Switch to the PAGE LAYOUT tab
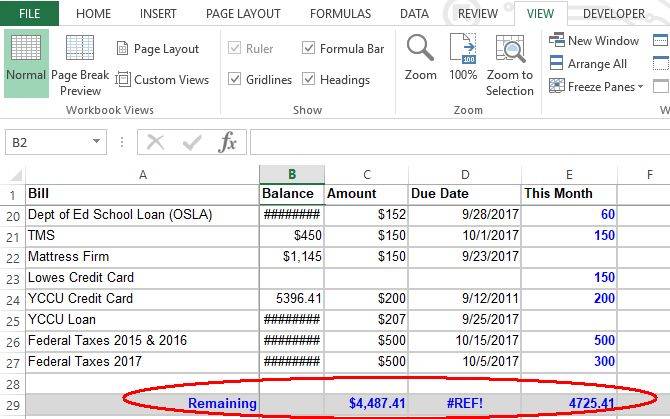Screen dimensions: 670x419 [243, 14]
